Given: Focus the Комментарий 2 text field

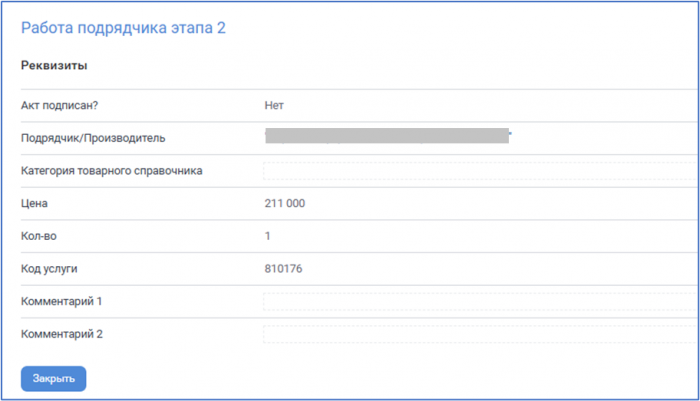Looking at the screenshot, I should pyautogui.click(x=480, y=334).
